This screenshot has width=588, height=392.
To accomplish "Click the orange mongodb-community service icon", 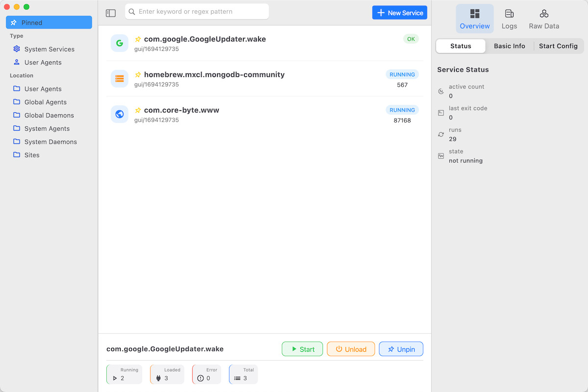I will 120,78.
